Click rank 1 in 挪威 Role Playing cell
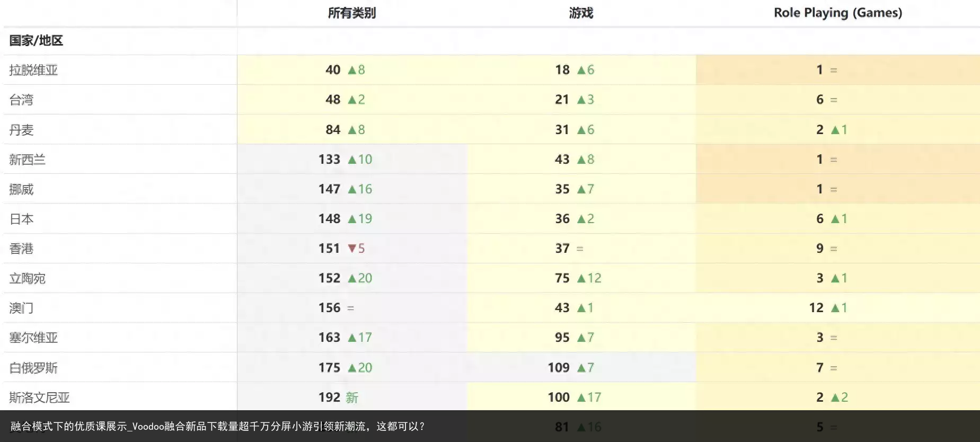 pos(820,189)
